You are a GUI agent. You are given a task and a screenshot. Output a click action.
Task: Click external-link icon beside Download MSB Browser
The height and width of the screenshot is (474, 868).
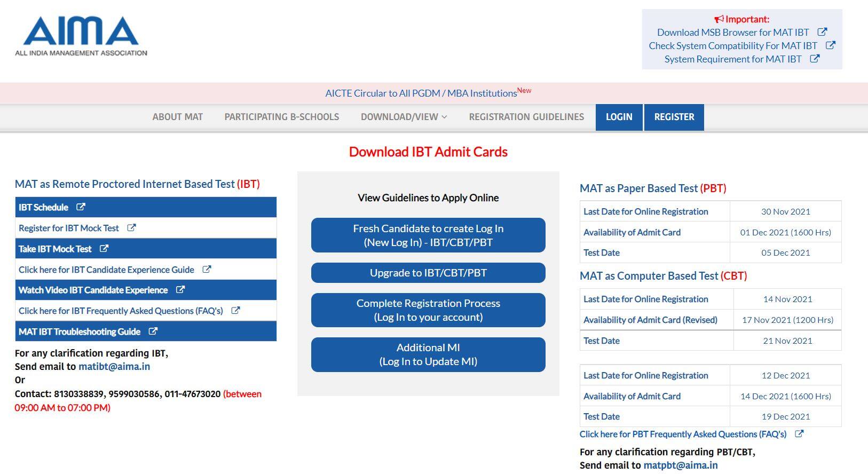[x=822, y=32]
